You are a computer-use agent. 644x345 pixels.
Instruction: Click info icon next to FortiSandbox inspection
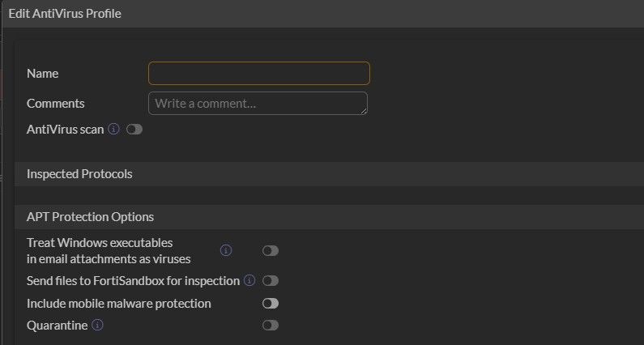pos(249,280)
